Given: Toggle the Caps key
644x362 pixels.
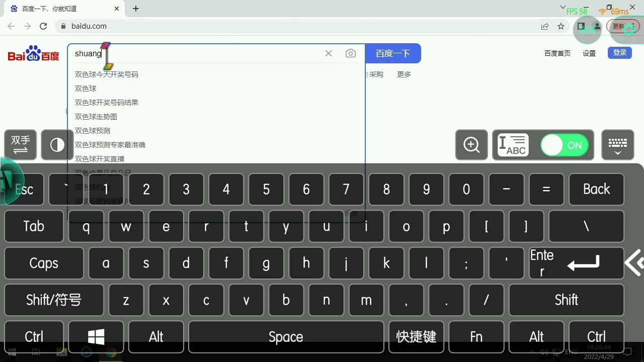Looking at the screenshot, I should (44, 263).
